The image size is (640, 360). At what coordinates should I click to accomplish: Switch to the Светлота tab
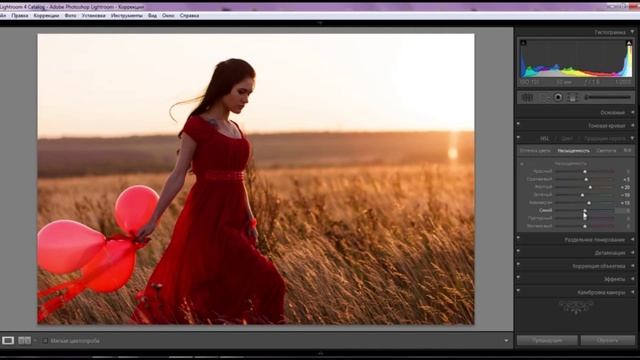(606, 151)
